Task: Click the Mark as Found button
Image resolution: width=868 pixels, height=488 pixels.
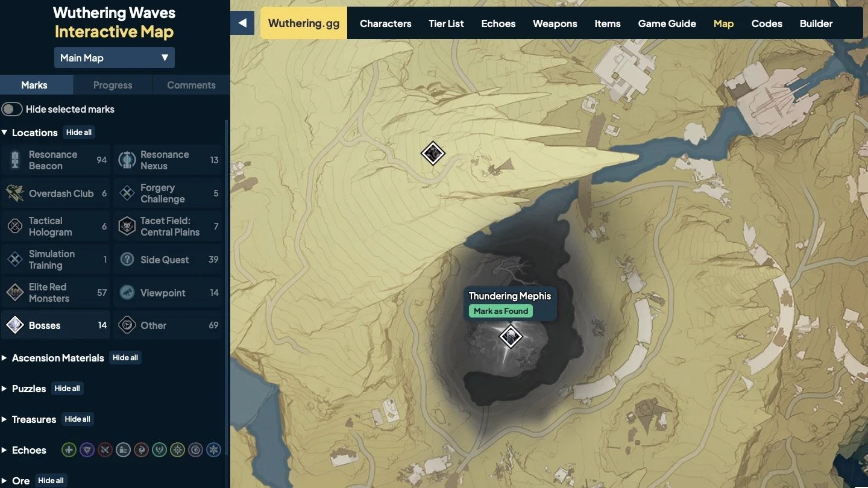Action: (501, 311)
